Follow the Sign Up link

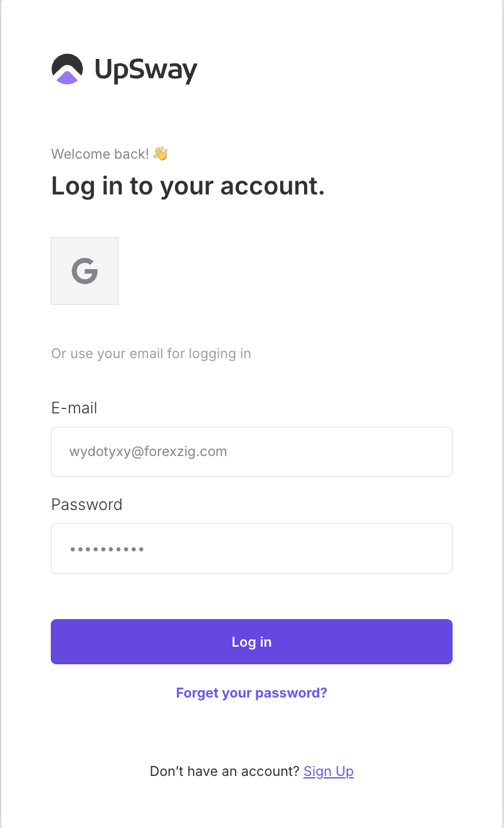[328, 772]
